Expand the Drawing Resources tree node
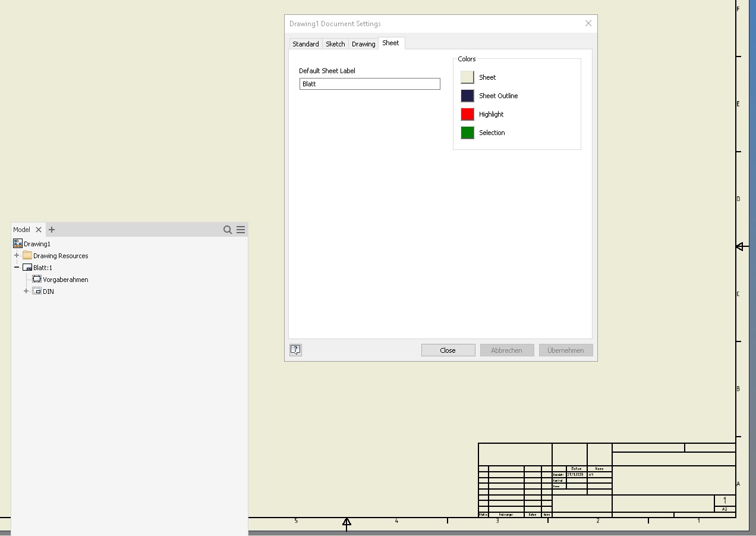 16,255
